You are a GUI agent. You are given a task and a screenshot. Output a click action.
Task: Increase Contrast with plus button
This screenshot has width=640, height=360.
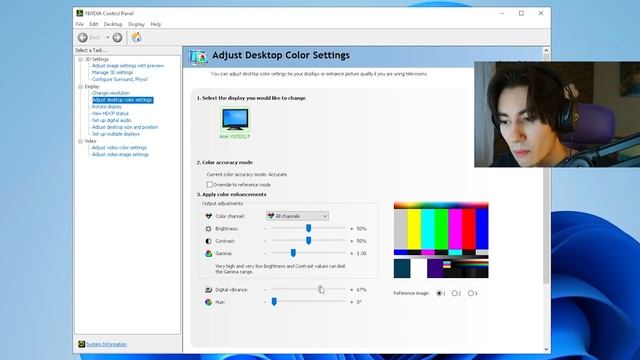[351, 241]
